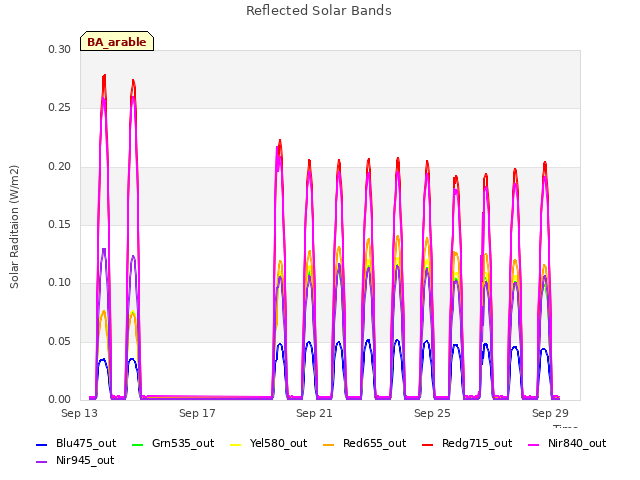Click the green Grn535_out color marker

click(138, 444)
